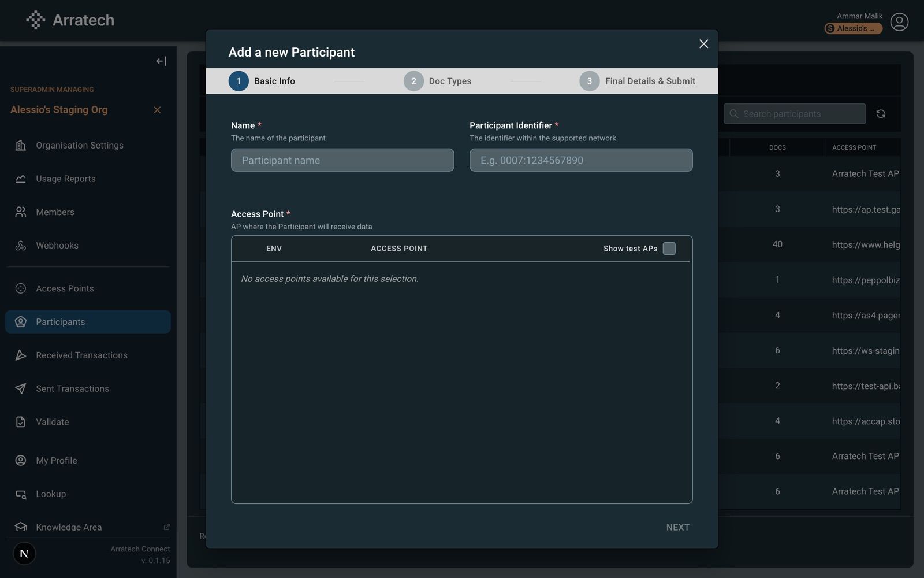Click the docs count 40 cell
Image resolution: width=924 pixels, height=578 pixels.
click(777, 244)
